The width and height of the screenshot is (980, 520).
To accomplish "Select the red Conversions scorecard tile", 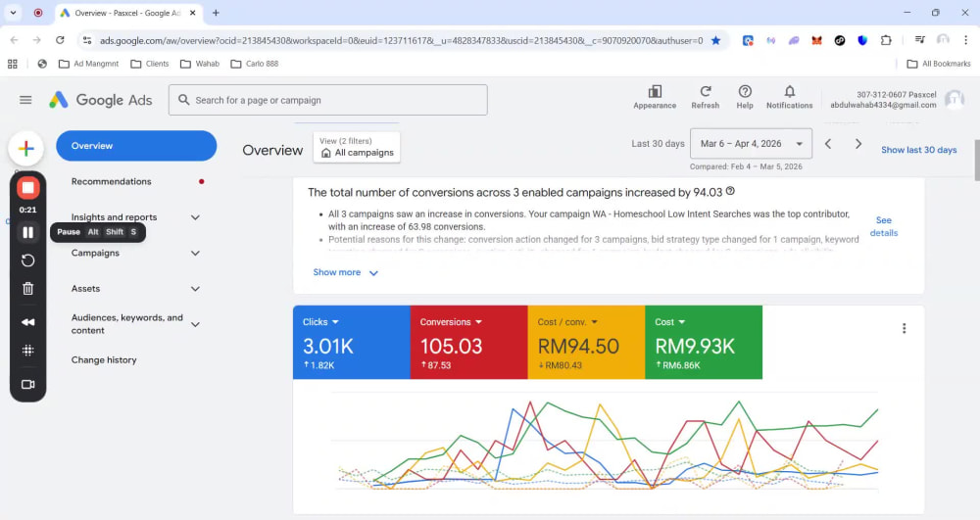I will (x=468, y=342).
